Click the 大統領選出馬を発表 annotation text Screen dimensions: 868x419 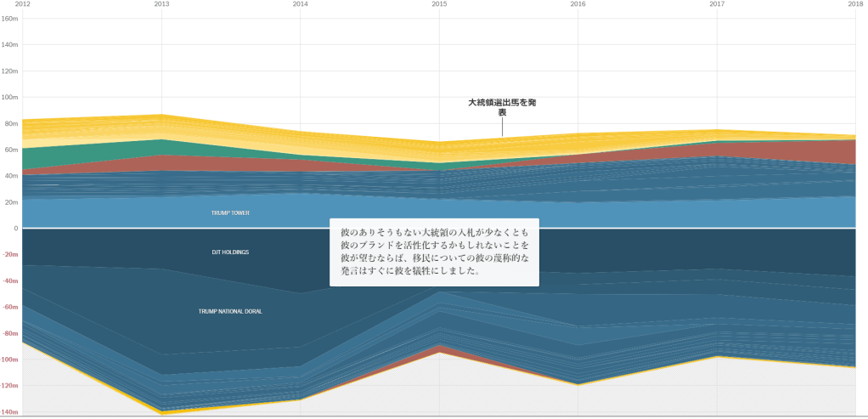[502, 107]
